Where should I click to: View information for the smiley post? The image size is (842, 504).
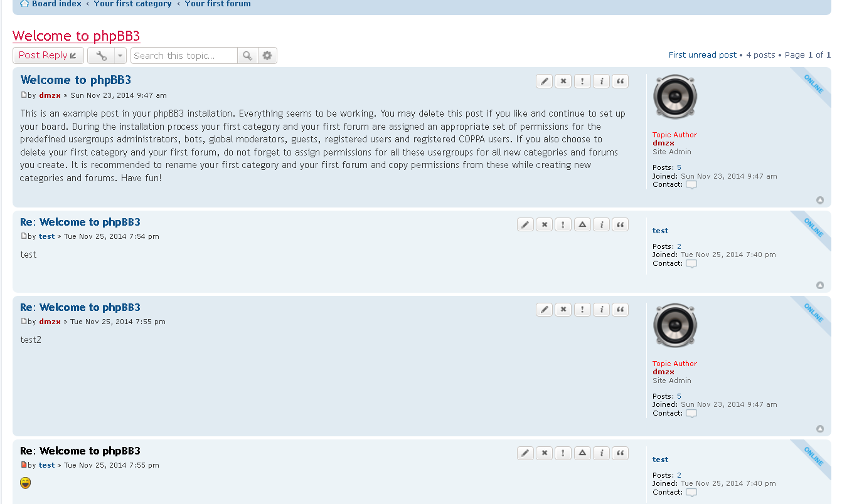tap(601, 453)
